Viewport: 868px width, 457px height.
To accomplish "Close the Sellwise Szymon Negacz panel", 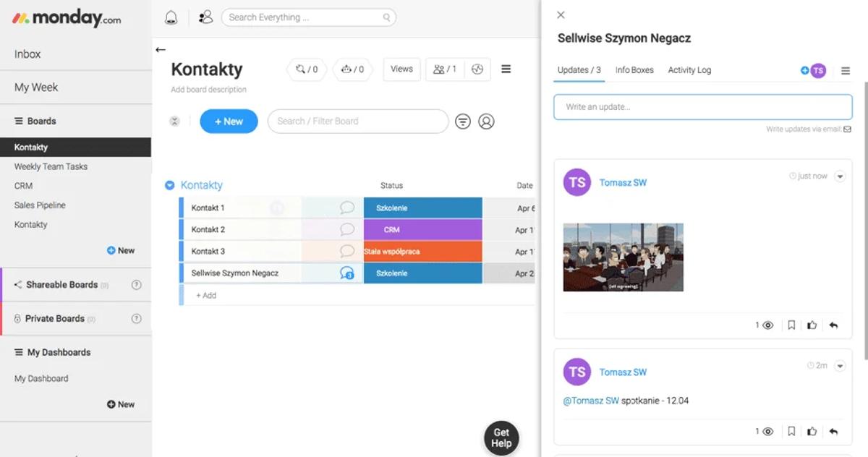I will click(561, 14).
